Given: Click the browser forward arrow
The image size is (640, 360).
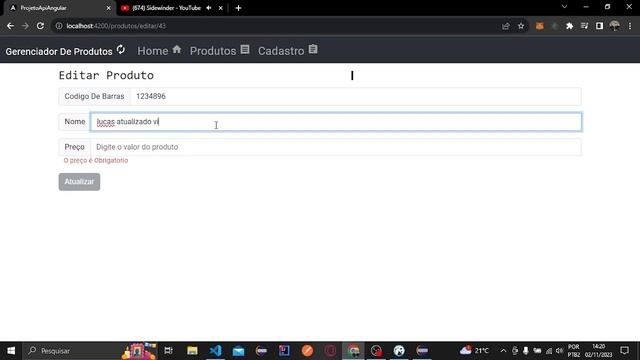Looking at the screenshot, I should point(25,26).
